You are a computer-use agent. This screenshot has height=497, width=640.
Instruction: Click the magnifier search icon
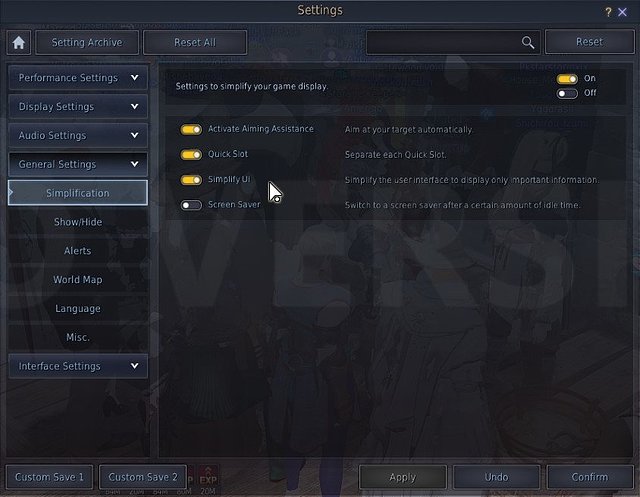pos(527,42)
